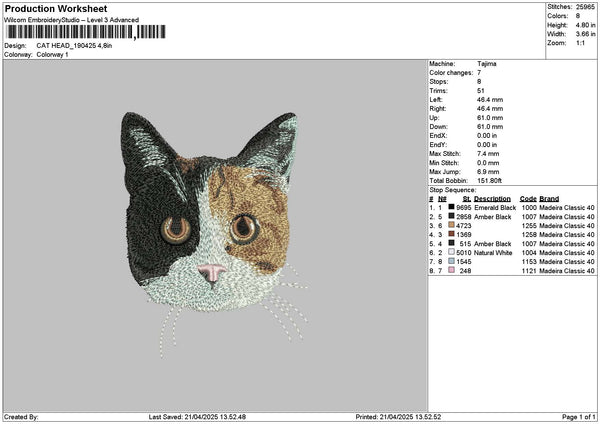The height and width of the screenshot is (424, 600).
Task: Click the Emerald Black color swatch in row 1
Action: 452,207
